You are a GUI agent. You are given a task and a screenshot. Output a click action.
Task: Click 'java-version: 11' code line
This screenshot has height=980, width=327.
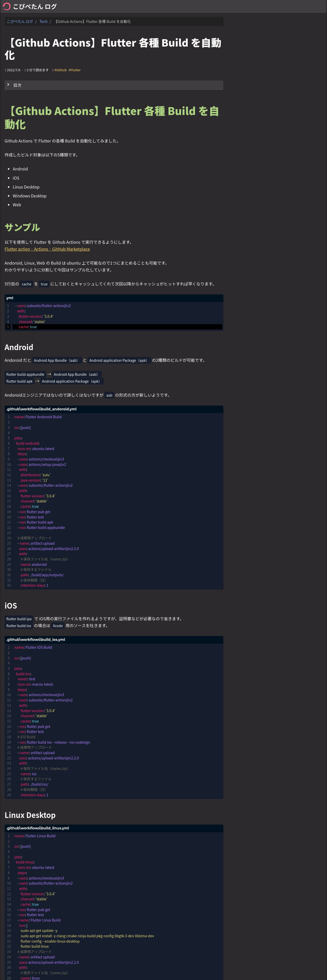pos(34,480)
